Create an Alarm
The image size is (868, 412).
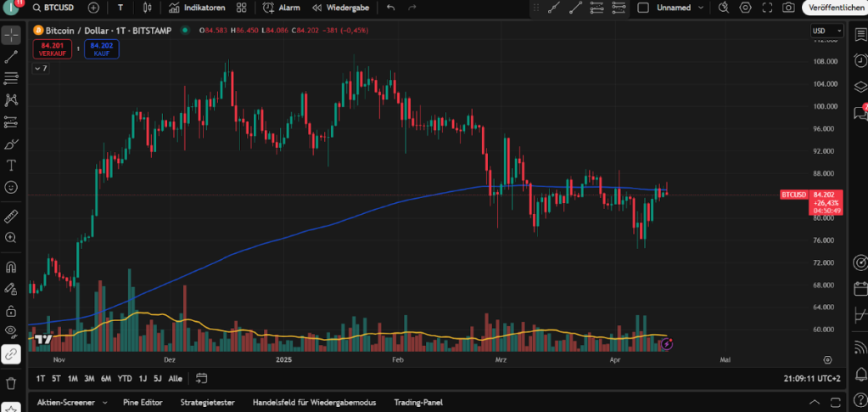281,8
